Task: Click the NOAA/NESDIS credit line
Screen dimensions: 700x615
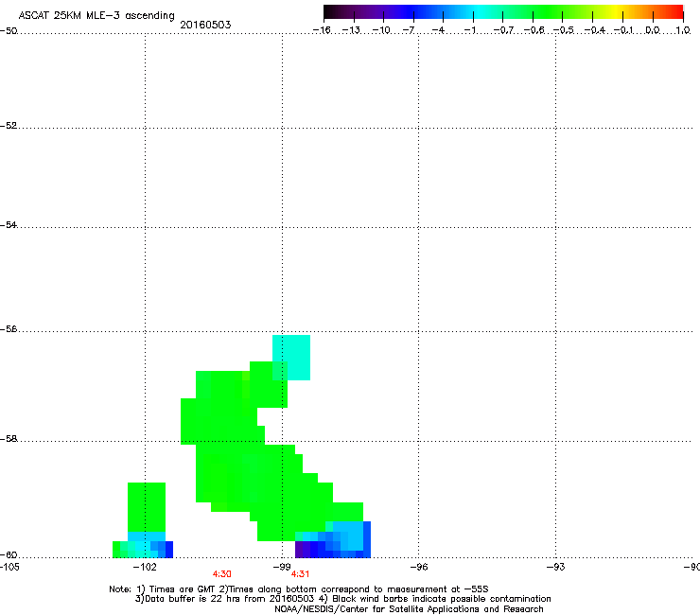Action: [x=409, y=609]
